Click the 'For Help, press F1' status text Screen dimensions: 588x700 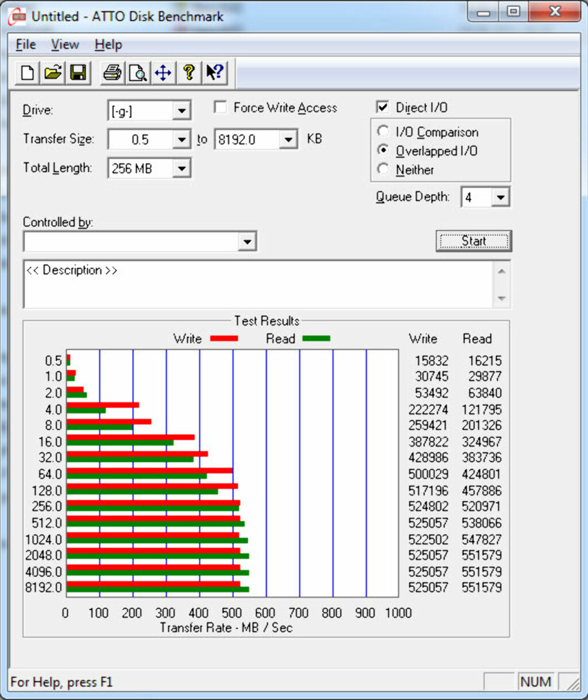[x=61, y=682]
